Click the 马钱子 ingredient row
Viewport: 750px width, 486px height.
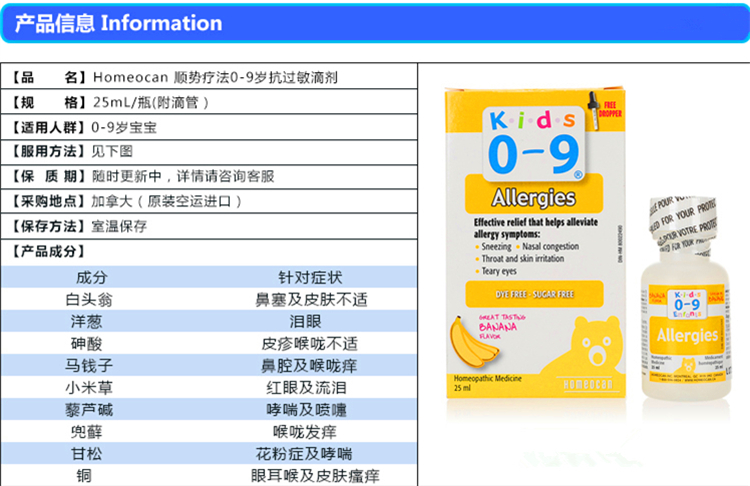(x=91, y=365)
